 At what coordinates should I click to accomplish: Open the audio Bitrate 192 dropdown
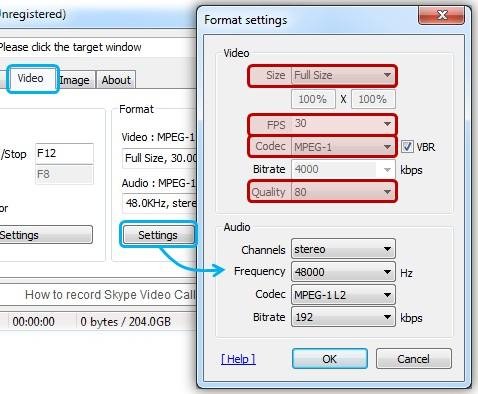343,317
